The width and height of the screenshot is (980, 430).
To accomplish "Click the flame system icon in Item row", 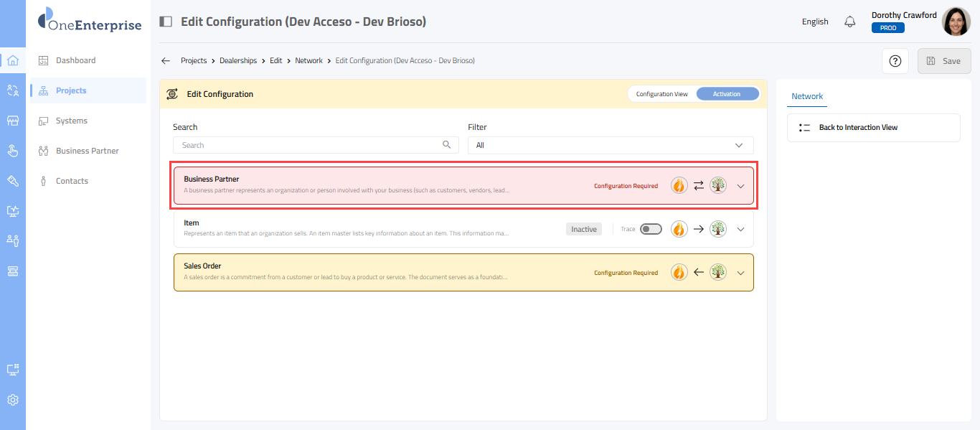I will point(679,229).
